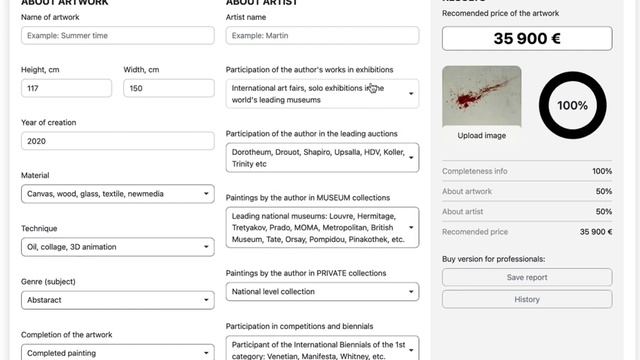Expand the competitions and biennials dropdown
This screenshot has width=640, height=360.
322,348
